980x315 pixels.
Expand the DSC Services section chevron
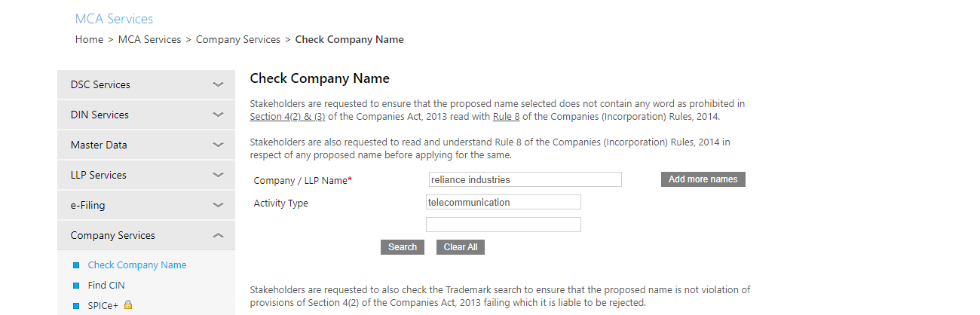click(218, 84)
